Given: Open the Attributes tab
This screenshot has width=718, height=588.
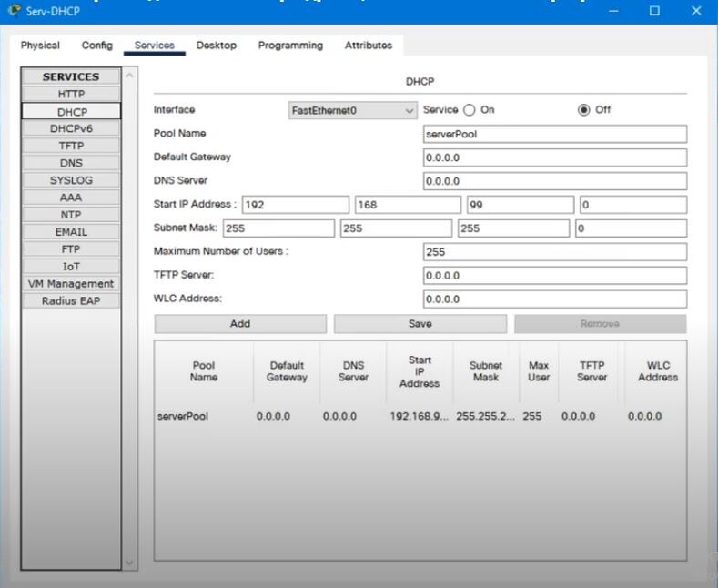Looking at the screenshot, I should 369,46.
